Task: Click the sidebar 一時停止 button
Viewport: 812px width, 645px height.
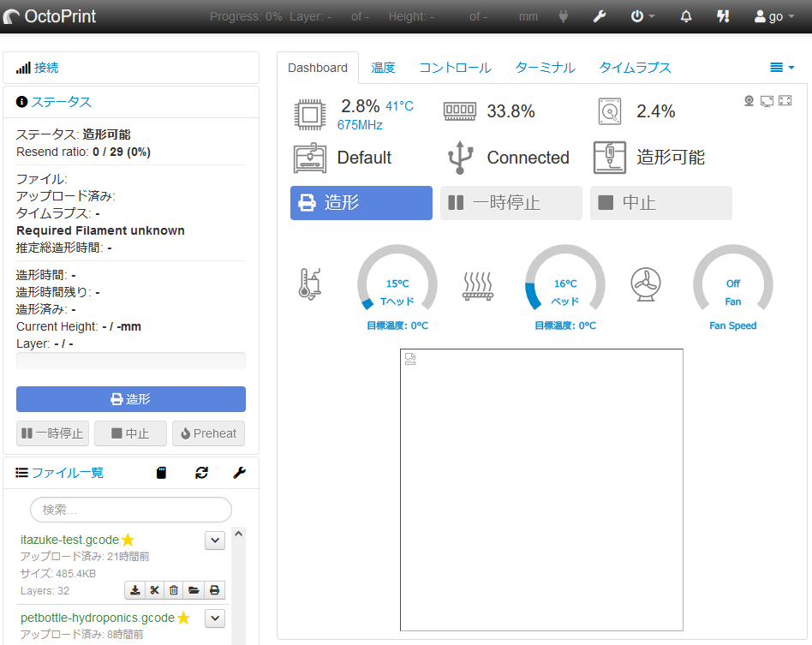Action: (x=53, y=433)
